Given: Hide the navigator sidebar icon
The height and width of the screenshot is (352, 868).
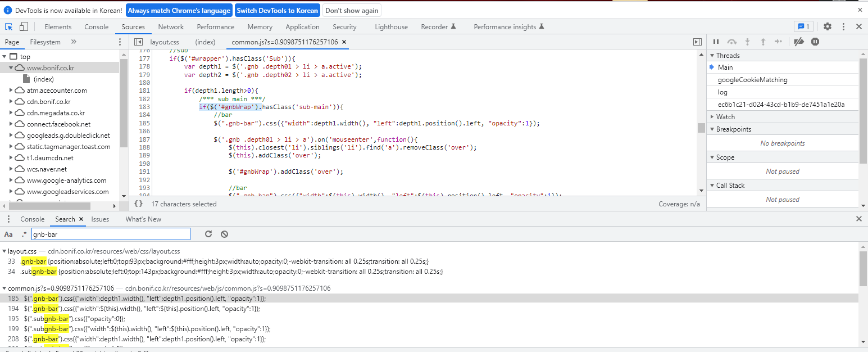Looking at the screenshot, I should (138, 42).
